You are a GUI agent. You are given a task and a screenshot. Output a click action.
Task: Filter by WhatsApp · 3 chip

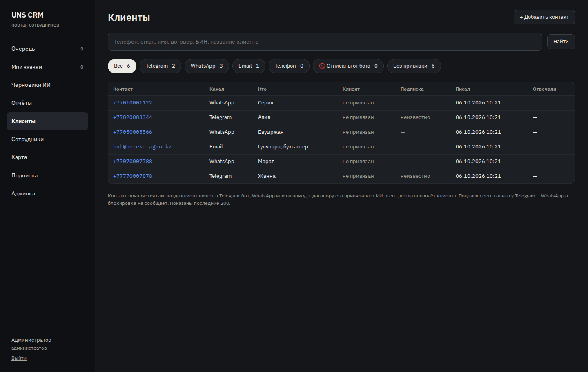pyautogui.click(x=207, y=66)
